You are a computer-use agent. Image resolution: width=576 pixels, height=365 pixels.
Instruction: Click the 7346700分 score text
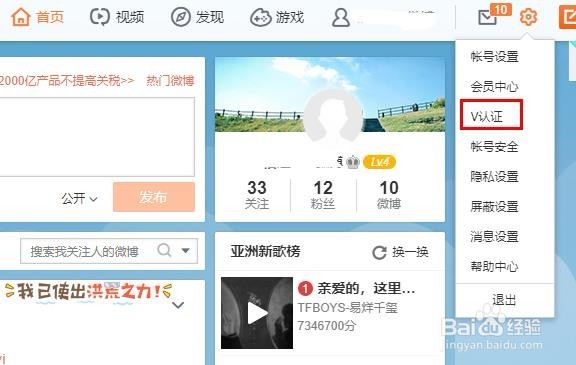[327, 326]
